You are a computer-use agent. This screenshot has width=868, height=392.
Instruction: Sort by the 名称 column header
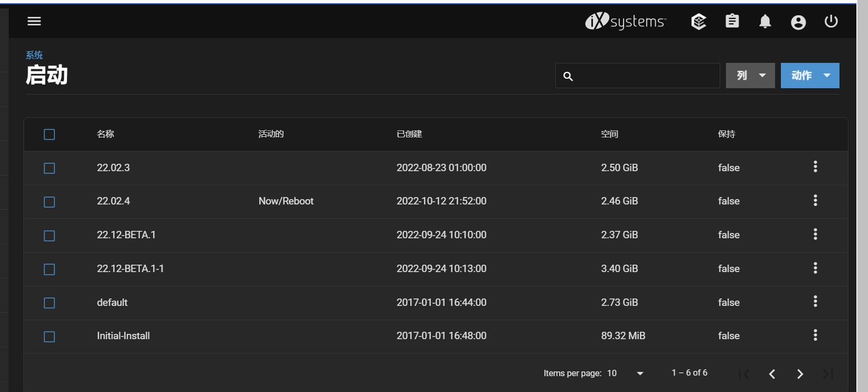[106, 134]
